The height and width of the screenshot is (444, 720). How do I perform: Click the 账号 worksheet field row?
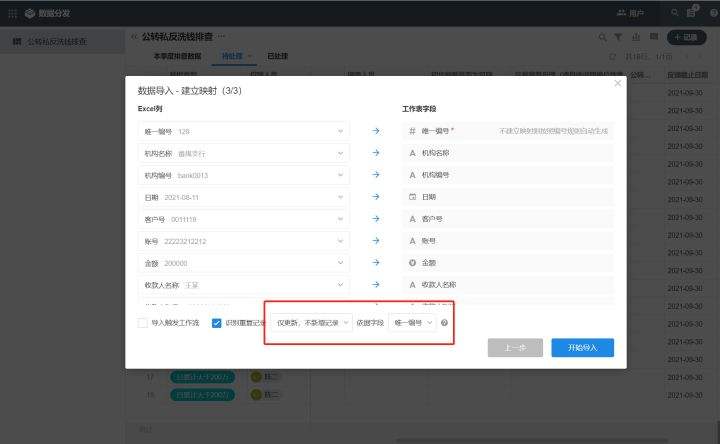[x=508, y=241]
